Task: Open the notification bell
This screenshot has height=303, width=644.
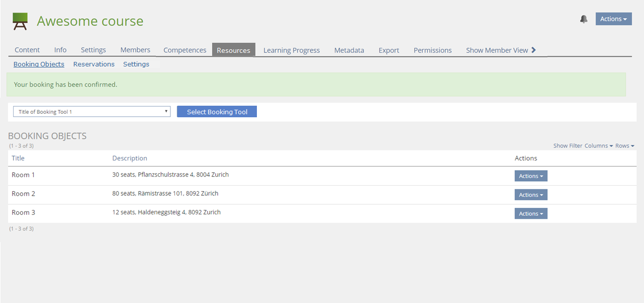Action: click(x=584, y=19)
